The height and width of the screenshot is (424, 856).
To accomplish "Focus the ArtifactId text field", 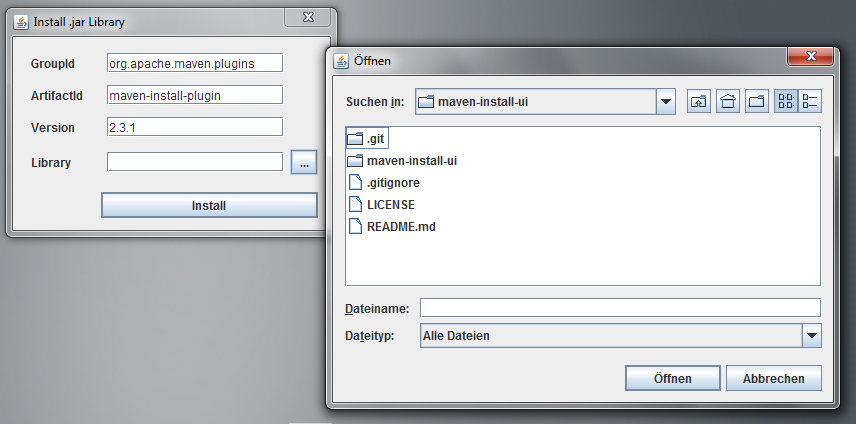I will pos(195,95).
